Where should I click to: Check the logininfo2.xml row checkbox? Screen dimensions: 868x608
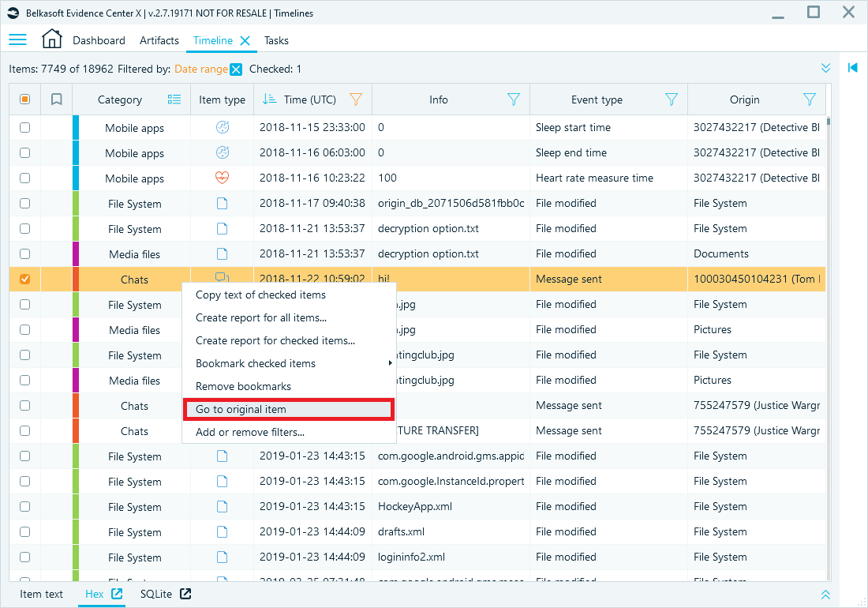click(x=25, y=557)
